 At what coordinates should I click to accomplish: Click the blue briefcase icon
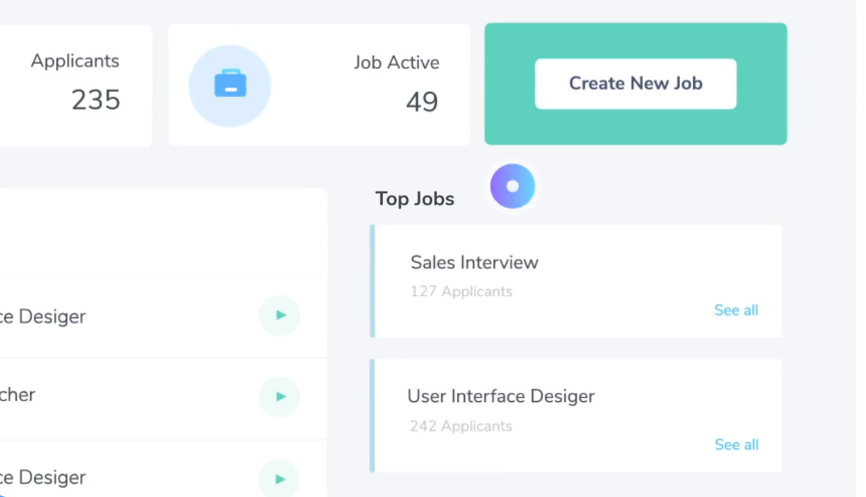click(x=230, y=83)
